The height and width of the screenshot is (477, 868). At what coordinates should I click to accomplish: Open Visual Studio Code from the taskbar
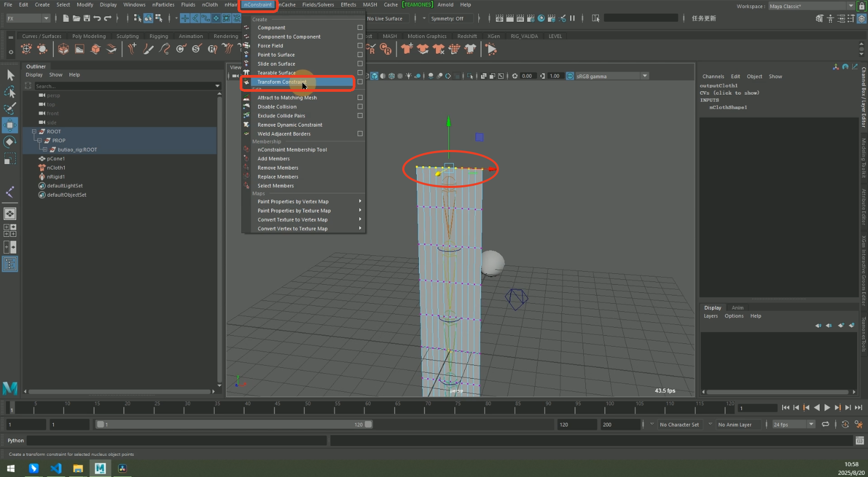(x=56, y=468)
